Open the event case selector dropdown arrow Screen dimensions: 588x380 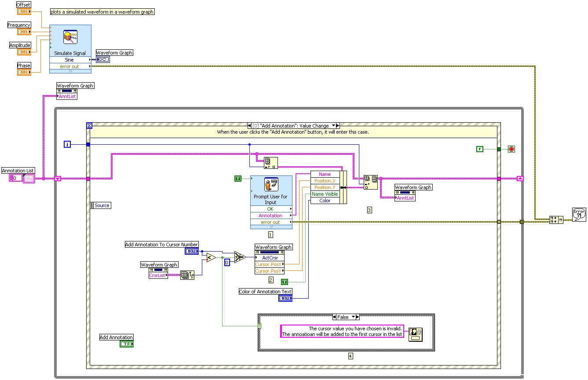[333, 126]
